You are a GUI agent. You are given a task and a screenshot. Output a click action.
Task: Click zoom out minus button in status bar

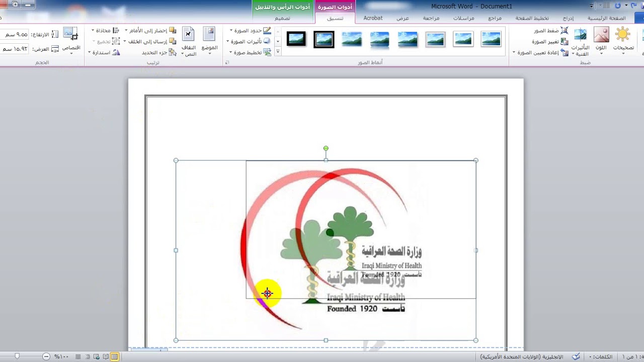tap(46, 356)
